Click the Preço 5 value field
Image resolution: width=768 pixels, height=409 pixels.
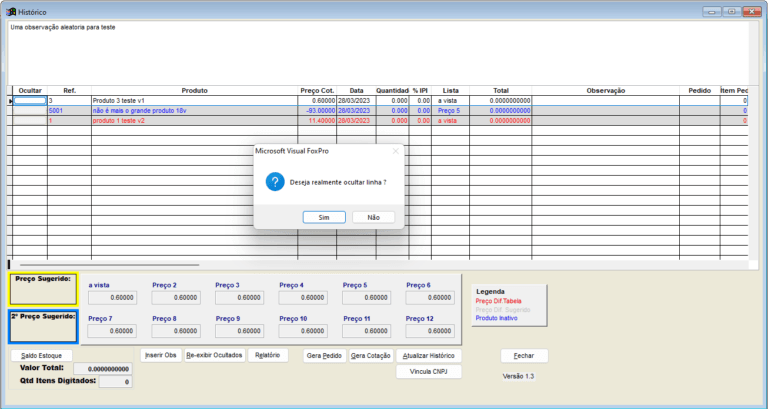tap(367, 298)
